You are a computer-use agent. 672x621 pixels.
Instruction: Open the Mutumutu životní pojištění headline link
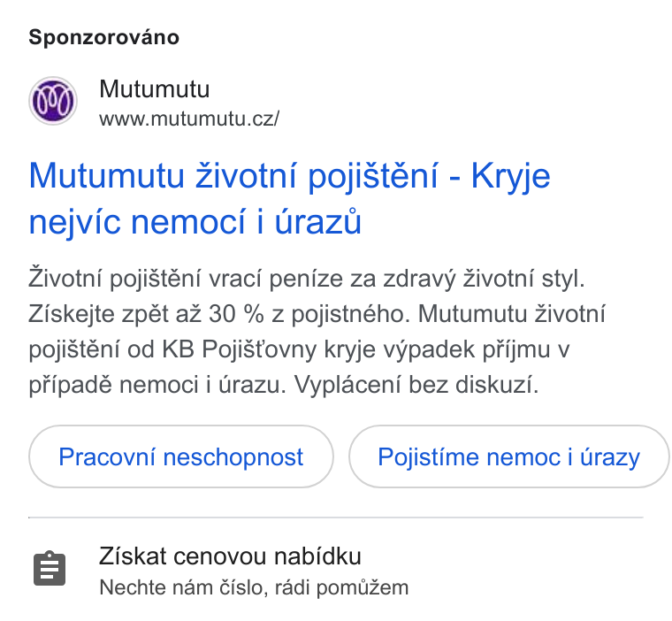[x=289, y=198]
